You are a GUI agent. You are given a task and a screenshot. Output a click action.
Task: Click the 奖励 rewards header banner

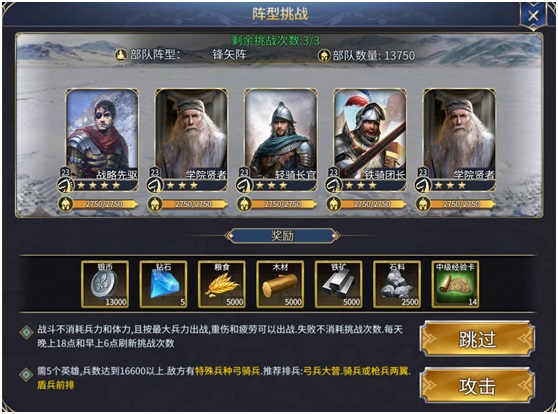tap(282, 236)
